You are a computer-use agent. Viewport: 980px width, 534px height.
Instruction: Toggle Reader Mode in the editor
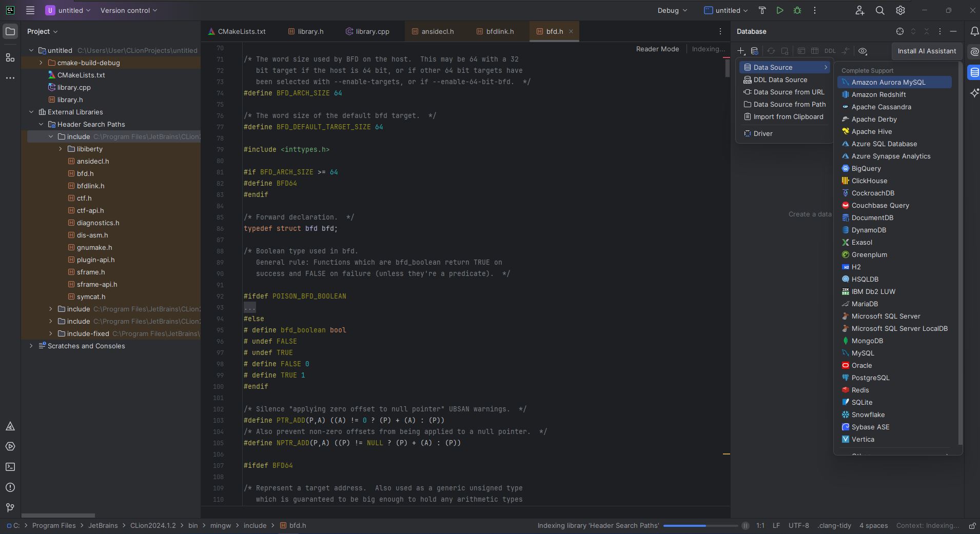click(657, 49)
